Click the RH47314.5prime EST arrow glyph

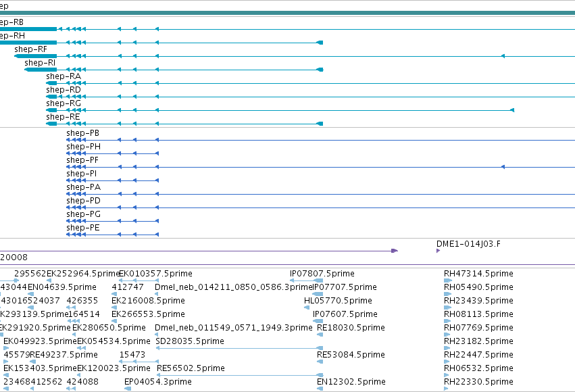pos(448,280)
